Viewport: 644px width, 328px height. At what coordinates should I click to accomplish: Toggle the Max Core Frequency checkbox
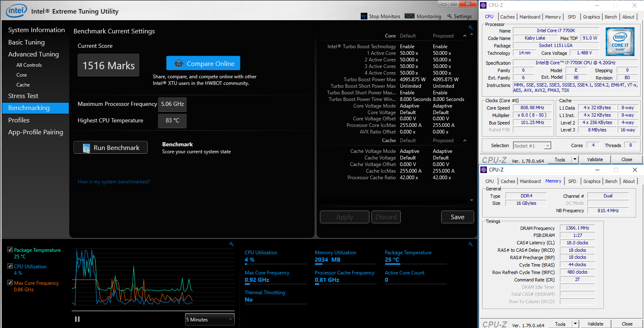click(10, 283)
